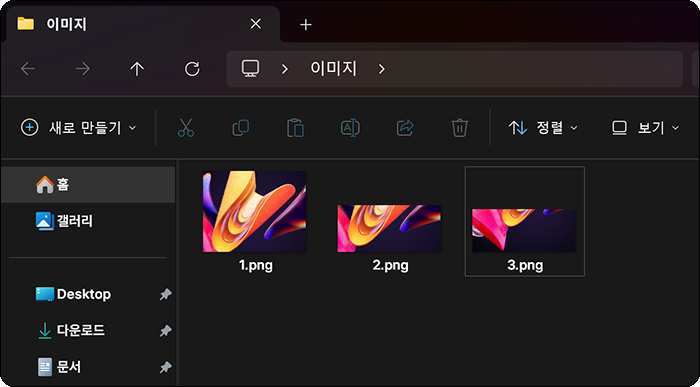Click the pin icon next to 문서
The image size is (700, 387).
(166, 367)
